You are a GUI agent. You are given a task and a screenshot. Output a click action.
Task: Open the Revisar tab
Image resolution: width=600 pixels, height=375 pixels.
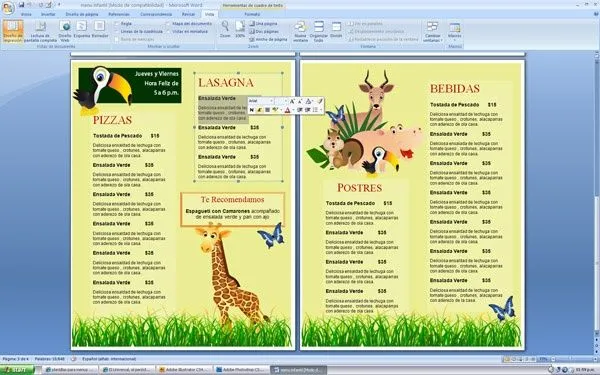(188, 14)
